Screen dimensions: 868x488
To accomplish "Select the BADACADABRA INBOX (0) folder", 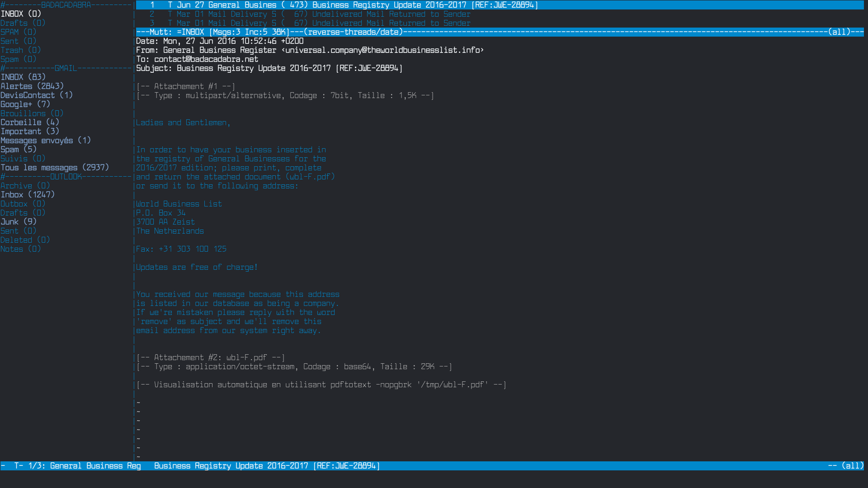I will tap(20, 14).
